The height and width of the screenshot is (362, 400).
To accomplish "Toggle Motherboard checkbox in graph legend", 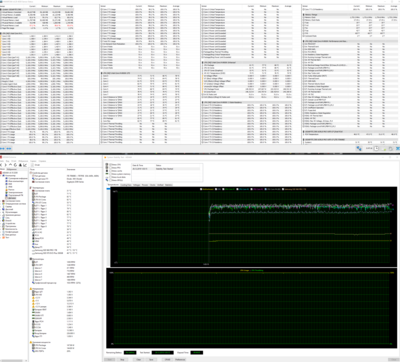I will (x=201, y=189).
